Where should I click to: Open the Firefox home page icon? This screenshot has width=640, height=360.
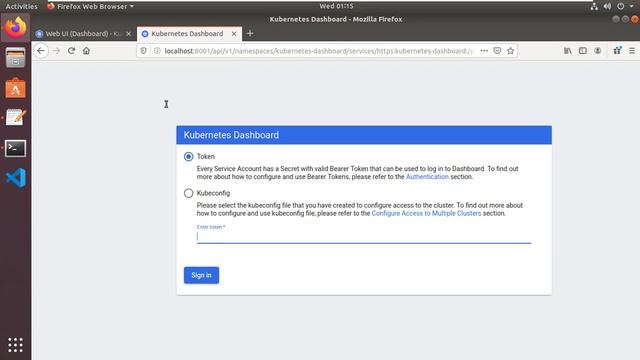pos(86,51)
